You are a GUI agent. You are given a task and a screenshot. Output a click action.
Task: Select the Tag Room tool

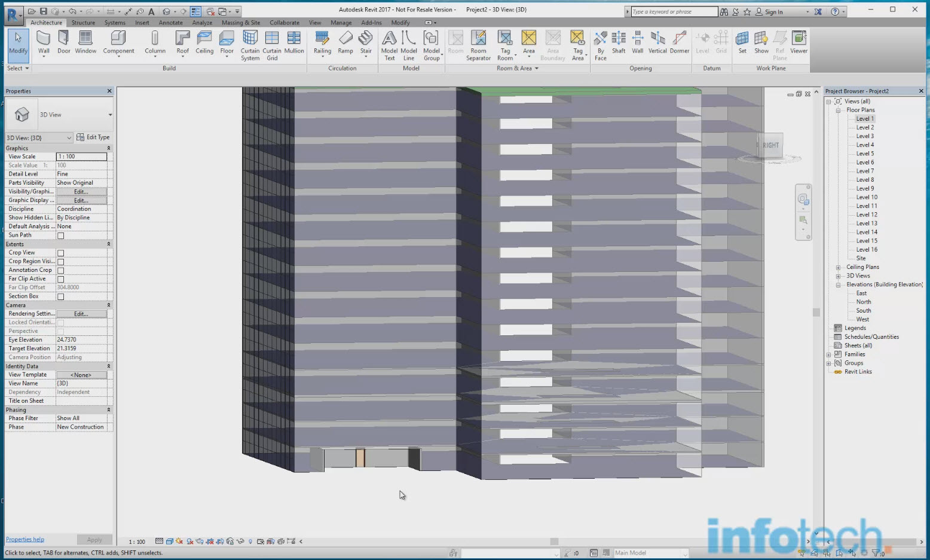point(505,45)
